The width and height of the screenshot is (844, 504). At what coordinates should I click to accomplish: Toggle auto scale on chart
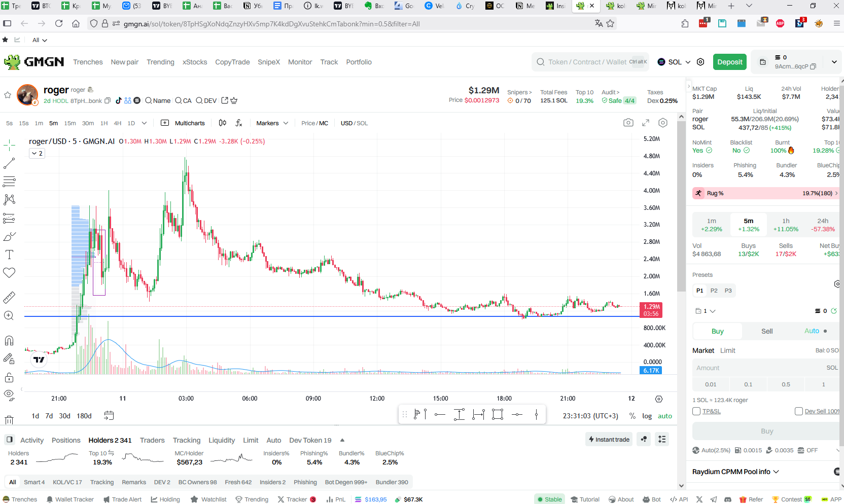pyautogui.click(x=665, y=416)
